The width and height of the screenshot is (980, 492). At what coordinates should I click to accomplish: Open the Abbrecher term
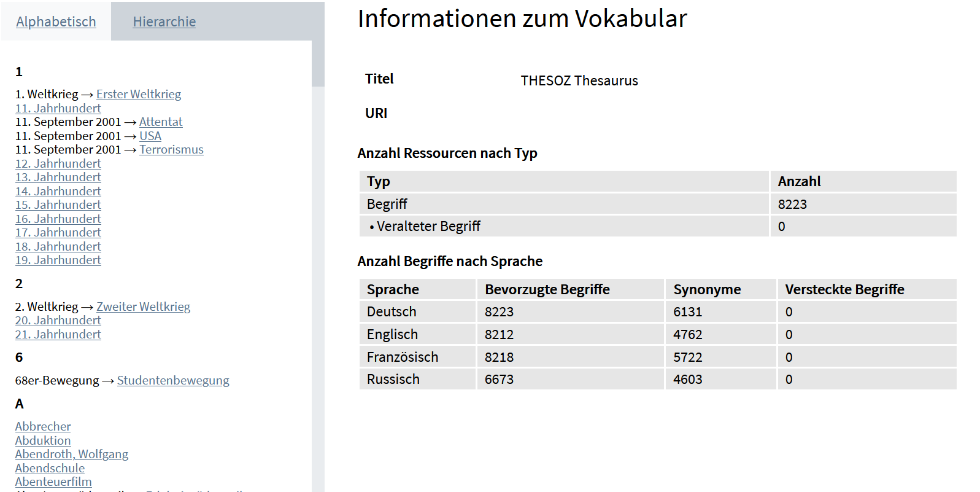(x=43, y=427)
